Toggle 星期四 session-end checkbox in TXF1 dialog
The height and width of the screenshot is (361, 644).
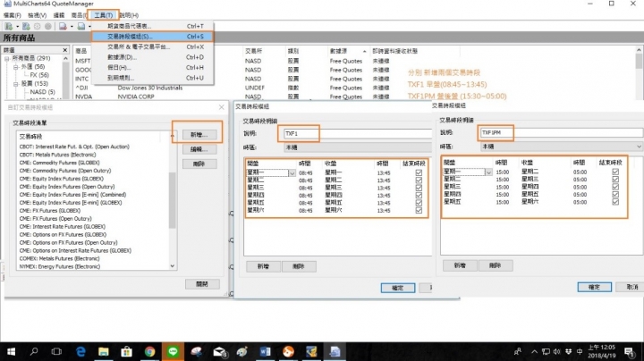click(419, 196)
